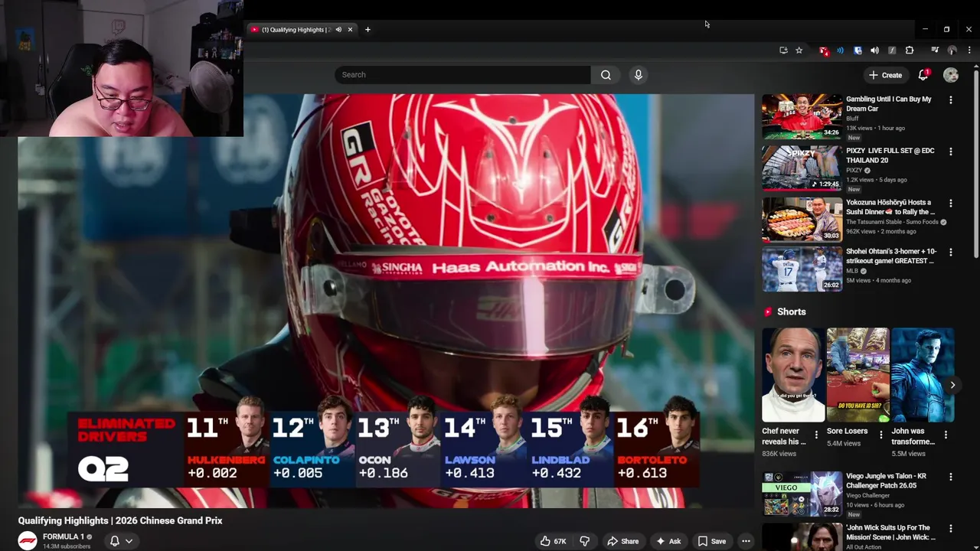Open FORMULA 1 channel name link

(x=64, y=536)
